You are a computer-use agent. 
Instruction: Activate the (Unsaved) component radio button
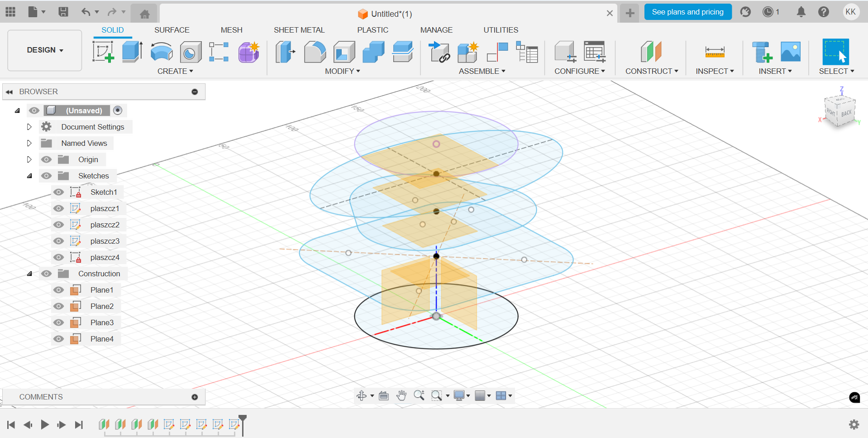click(x=118, y=110)
